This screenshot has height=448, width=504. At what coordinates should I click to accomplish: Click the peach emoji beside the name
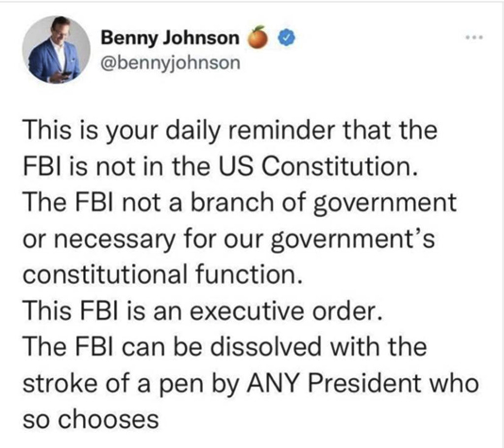click(x=257, y=37)
